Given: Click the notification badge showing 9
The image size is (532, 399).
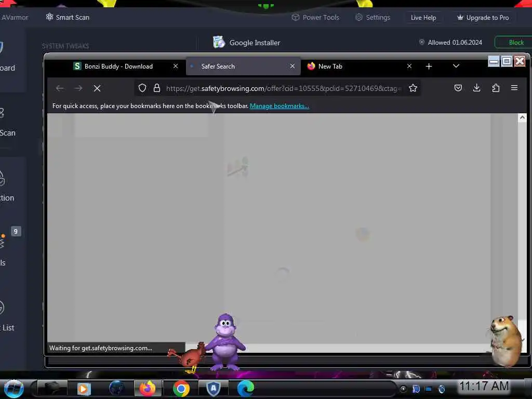Looking at the screenshot, I should [x=16, y=231].
